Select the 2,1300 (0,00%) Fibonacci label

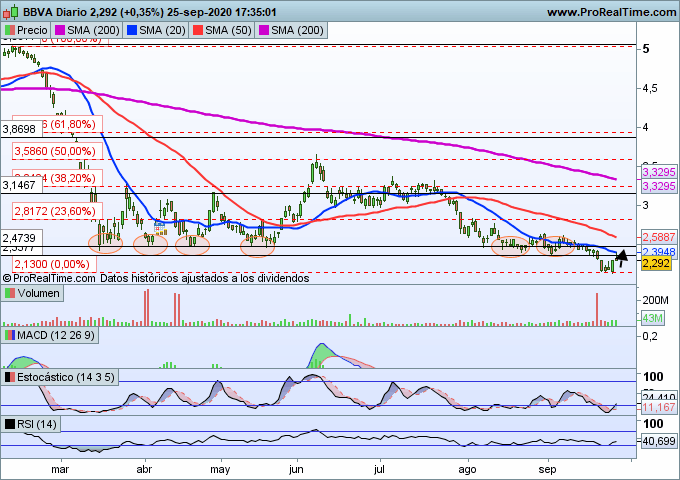[52, 264]
